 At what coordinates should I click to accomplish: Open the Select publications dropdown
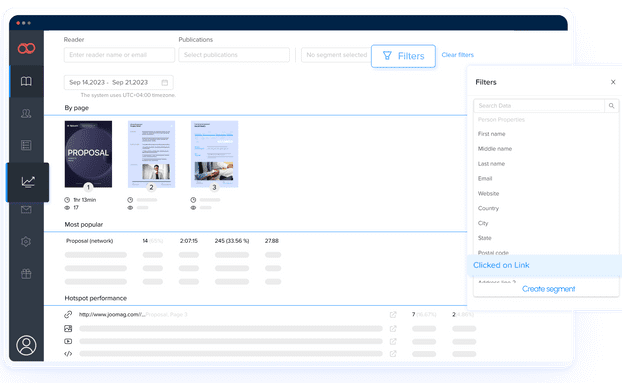click(234, 55)
